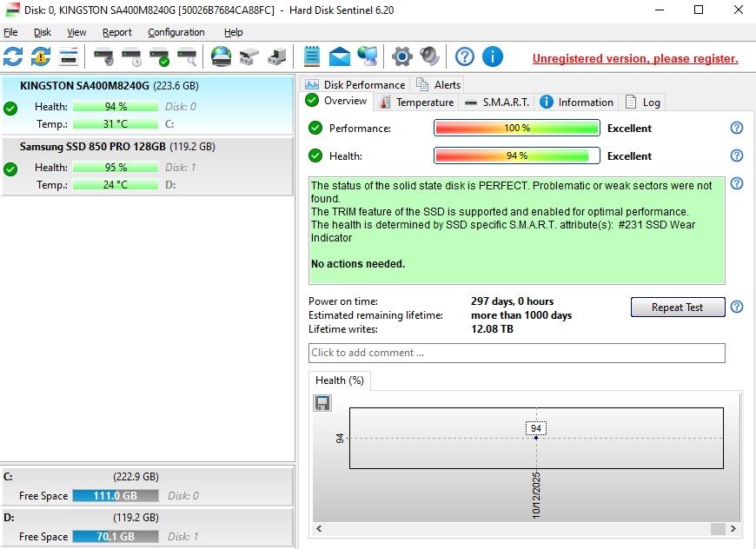Click the globe over disk toolbar icon
756x549 pixels.
pos(222,56)
